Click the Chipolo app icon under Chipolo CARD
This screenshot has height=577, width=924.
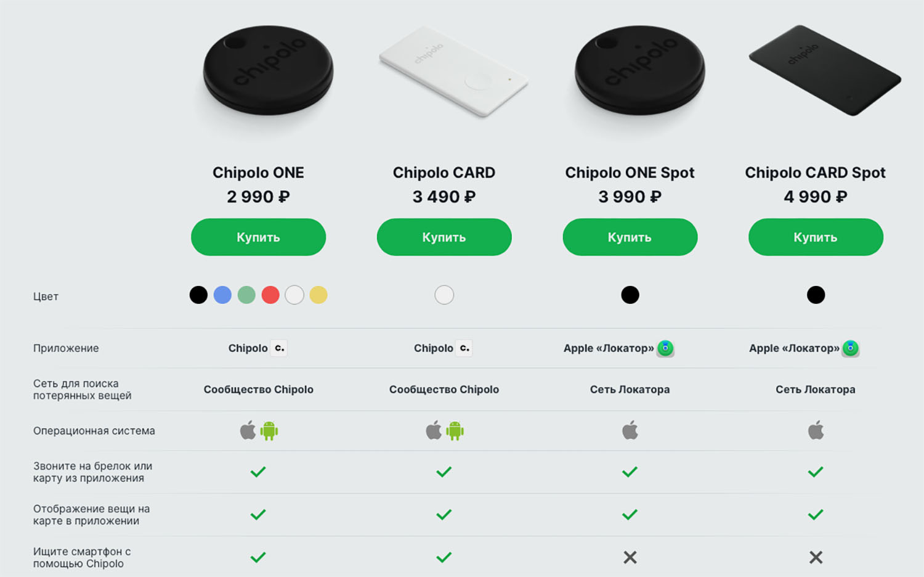464,348
